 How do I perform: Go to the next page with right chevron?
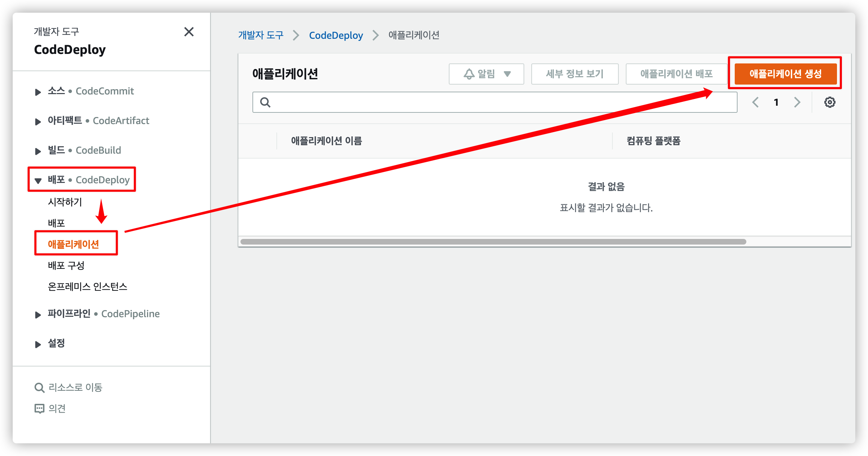tap(797, 102)
